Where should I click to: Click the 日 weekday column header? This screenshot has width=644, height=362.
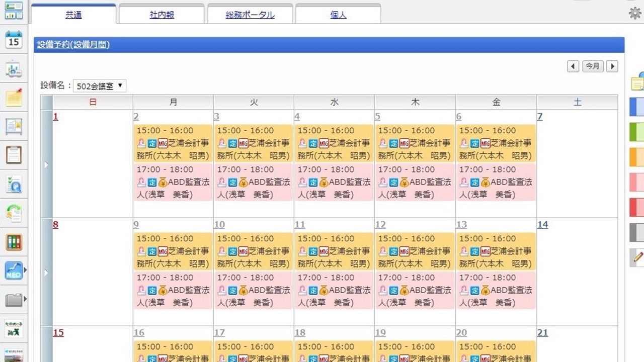[93, 102]
